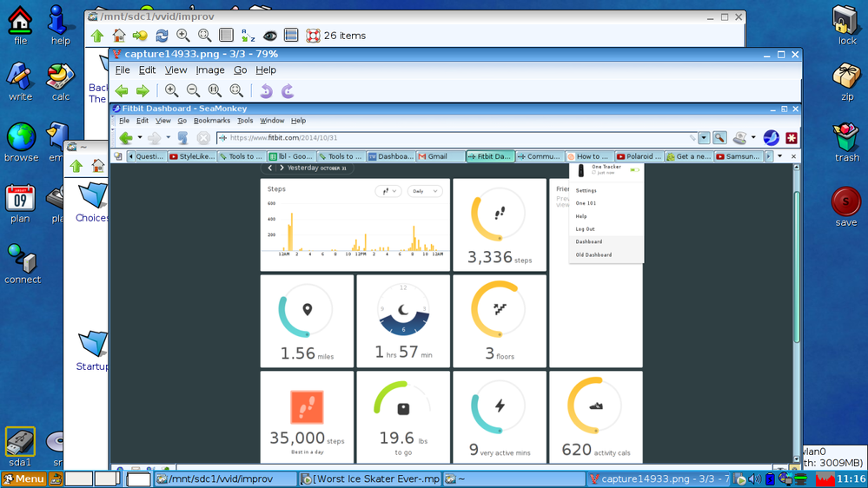Select all items in improv window
The height and width of the screenshot is (488, 868).
(291, 36)
